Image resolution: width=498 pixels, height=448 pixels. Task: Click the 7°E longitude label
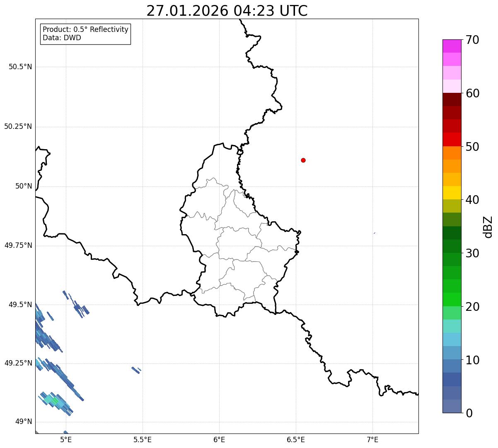tap(372, 439)
